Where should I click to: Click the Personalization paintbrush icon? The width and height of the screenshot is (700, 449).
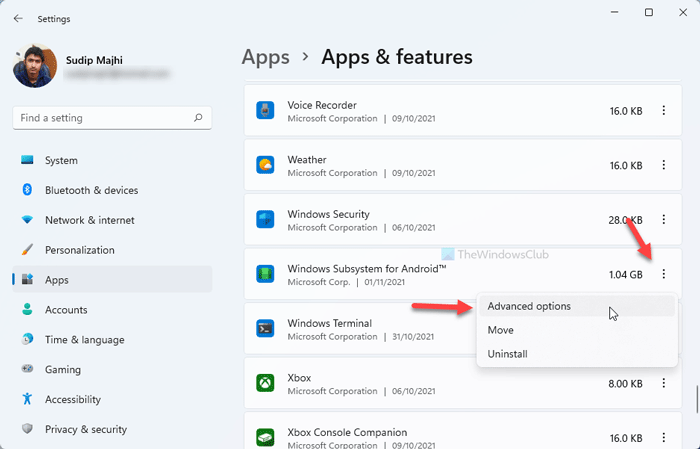click(x=27, y=249)
